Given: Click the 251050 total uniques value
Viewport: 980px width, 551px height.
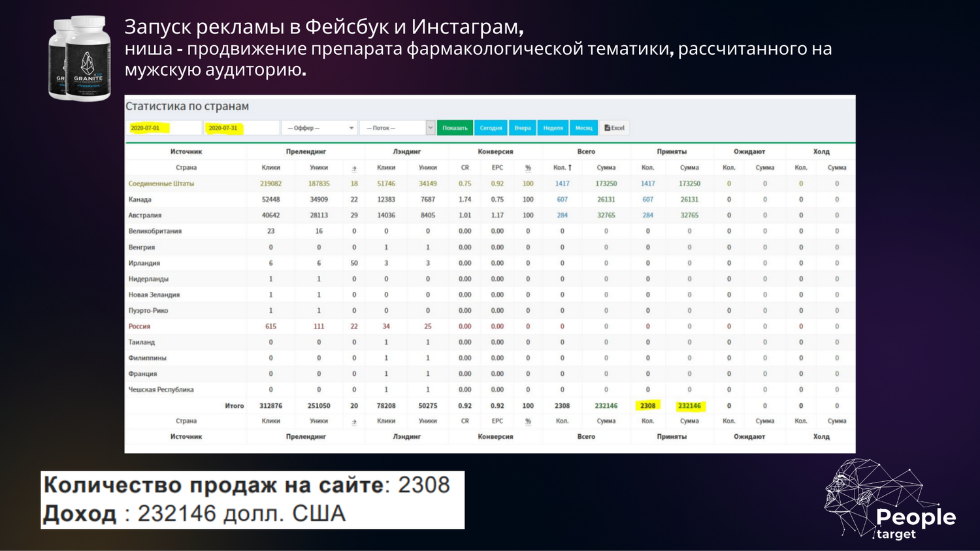Looking at the screenshot, I should pos(319,405).
